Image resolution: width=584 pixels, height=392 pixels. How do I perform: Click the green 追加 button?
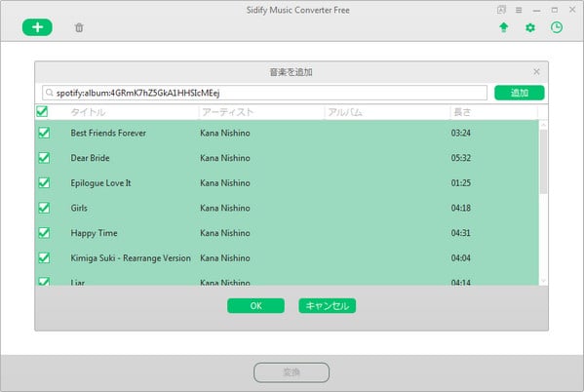pos(520,93)
